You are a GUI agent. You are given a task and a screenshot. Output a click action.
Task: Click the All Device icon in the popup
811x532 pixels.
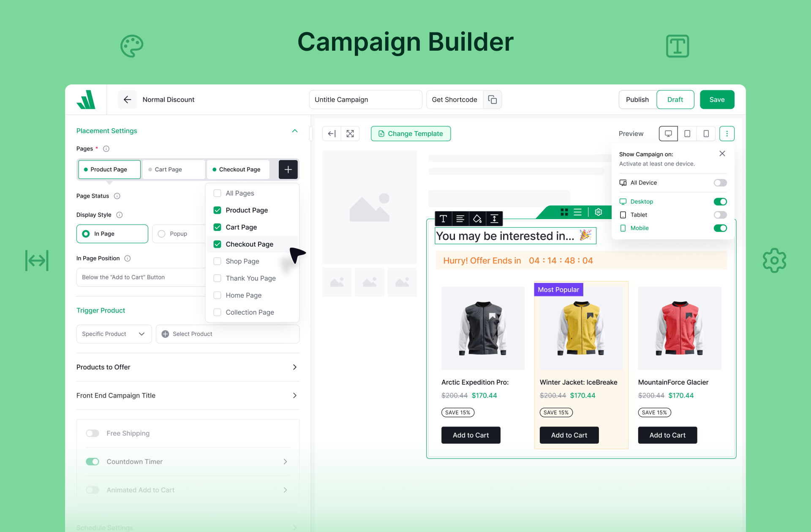point(623,183)
